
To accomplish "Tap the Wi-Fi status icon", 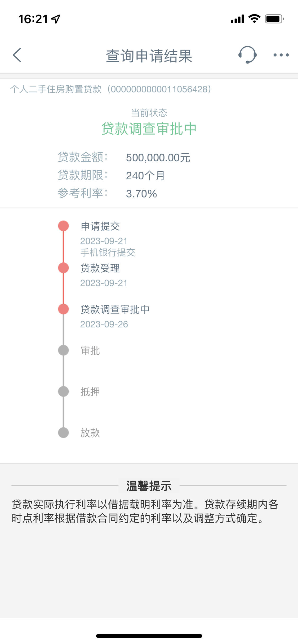I will point(254,19).
